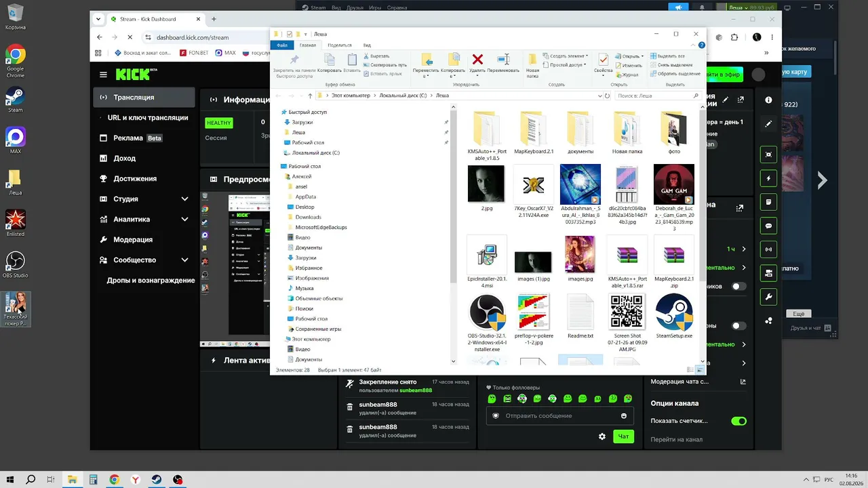The width and height of the screenshot is (868, 488).
Task: Open Yandex browser from the taskbar
Action: (x=136, y=480)
